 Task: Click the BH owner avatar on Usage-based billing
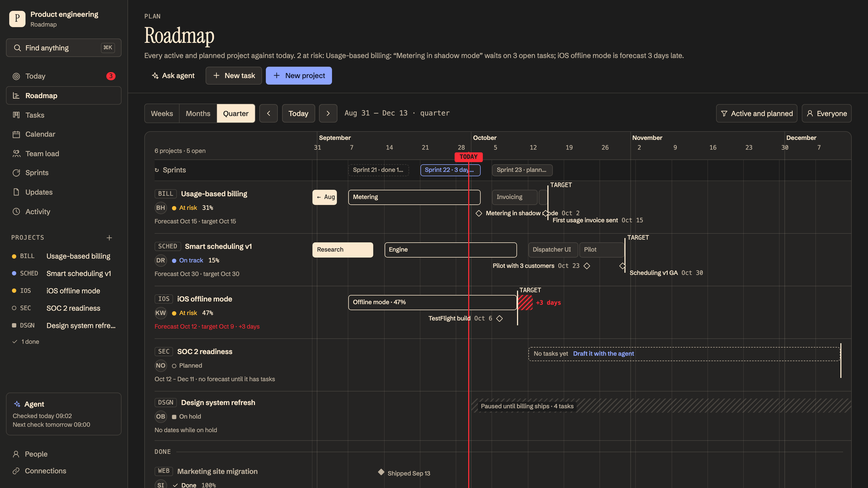point(161,208)
